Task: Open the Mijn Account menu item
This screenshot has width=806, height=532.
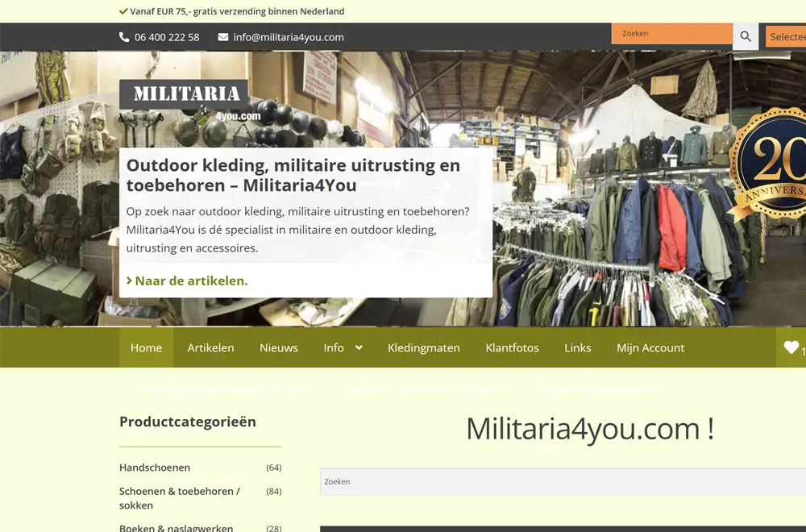Action: (650, 347)
